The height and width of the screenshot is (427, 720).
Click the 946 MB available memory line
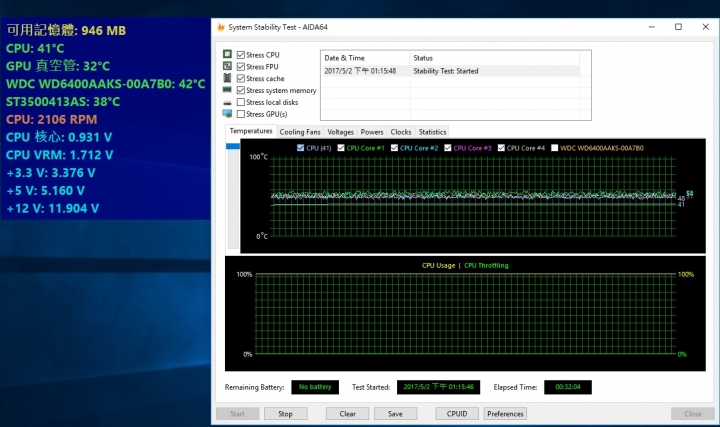66,30
